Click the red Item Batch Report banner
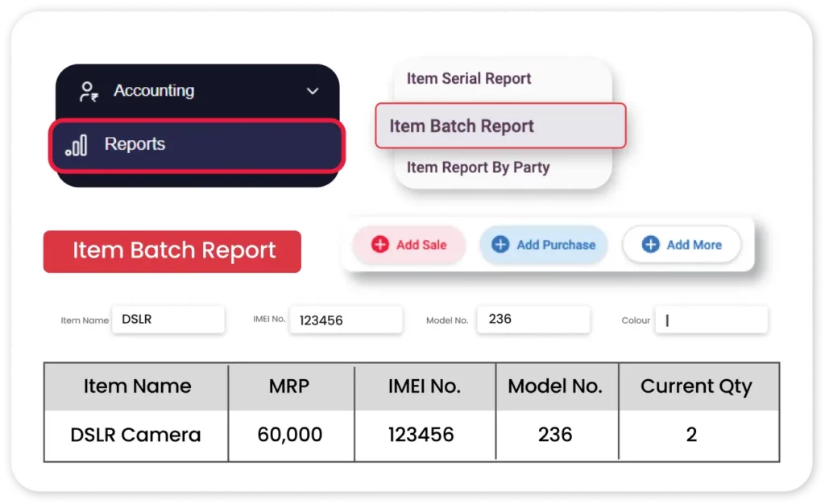This screenshot has height=504, width=825. coord(172,251)
